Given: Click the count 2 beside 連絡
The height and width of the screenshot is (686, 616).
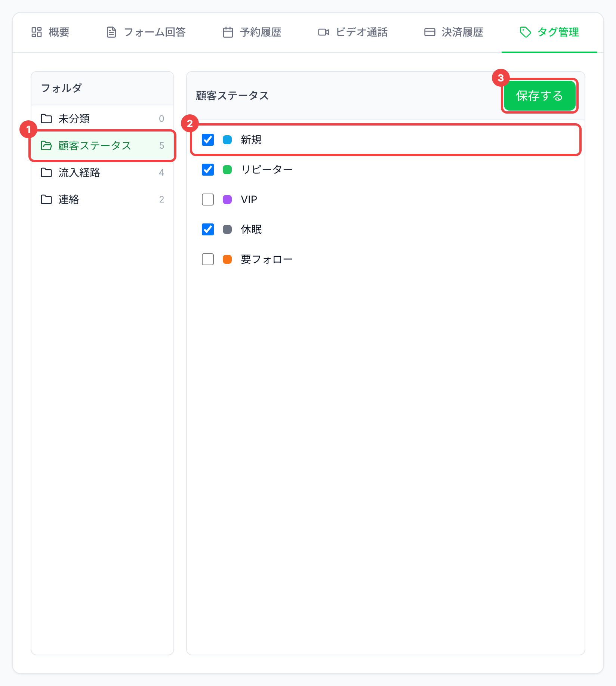Looking at the screenshot, I should tap(161, 199).
